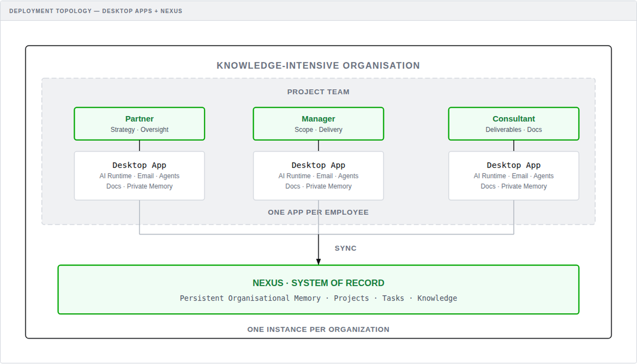The width and height of the screenshot is (637, 364).
Task: Select the Project Team section label
Action: (x=318, y=92)
